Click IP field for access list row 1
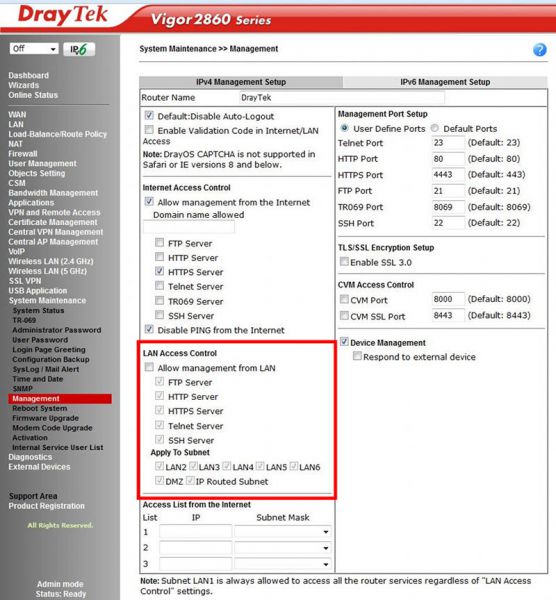The width and height of the screenshot is (556, 600). (196, 532)
